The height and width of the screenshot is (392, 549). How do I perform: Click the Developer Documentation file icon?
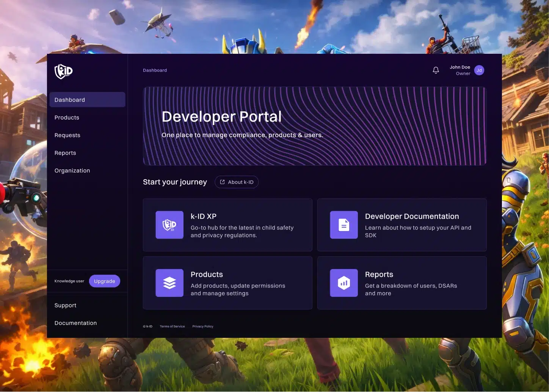(x=344, y=225)
